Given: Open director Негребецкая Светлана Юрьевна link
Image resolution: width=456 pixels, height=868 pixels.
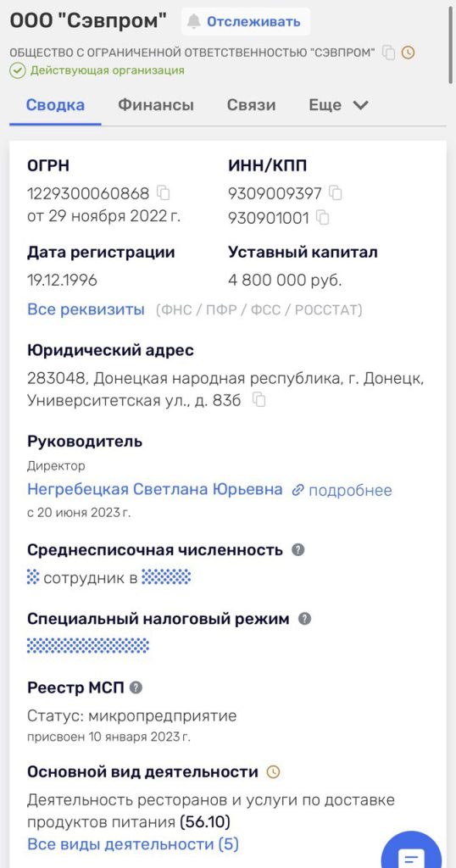Looking at the screenshot, I should pyautogui.click(x=155, y=489).
